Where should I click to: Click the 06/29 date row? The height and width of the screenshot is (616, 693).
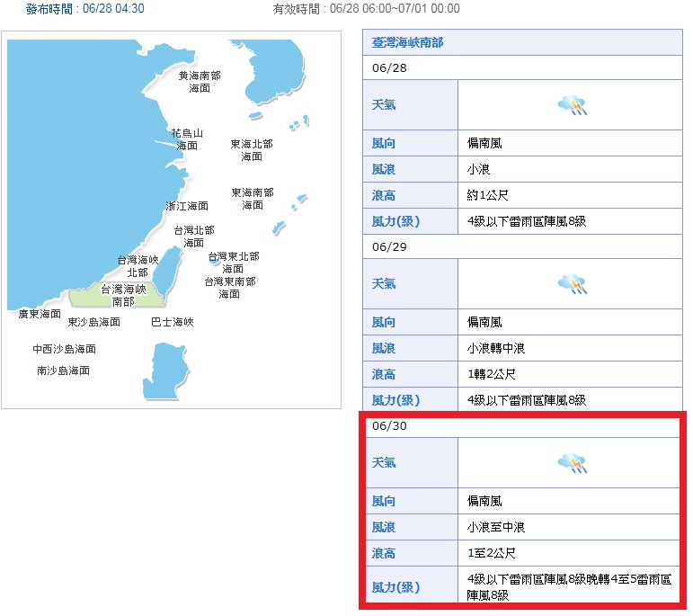pos(522,246)
